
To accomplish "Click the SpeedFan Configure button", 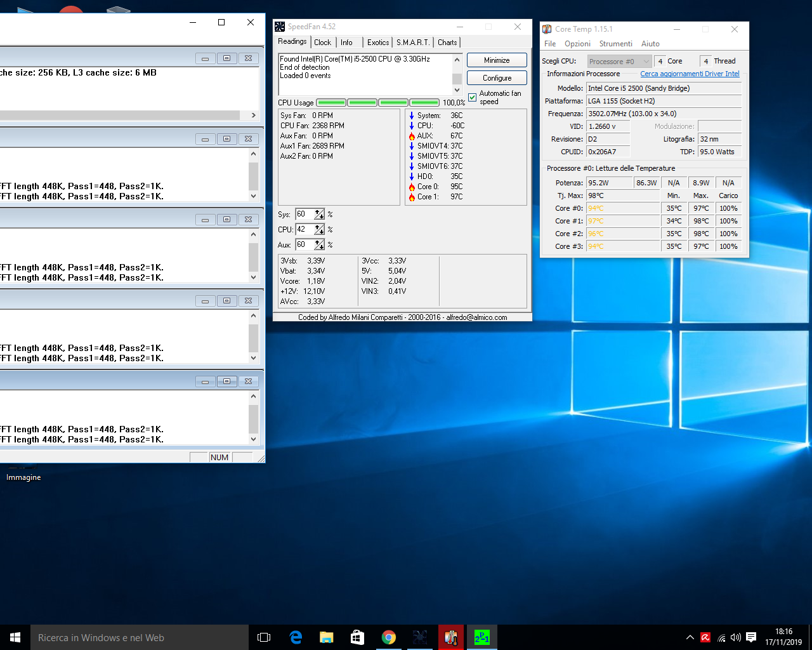I will click(497, 78).
